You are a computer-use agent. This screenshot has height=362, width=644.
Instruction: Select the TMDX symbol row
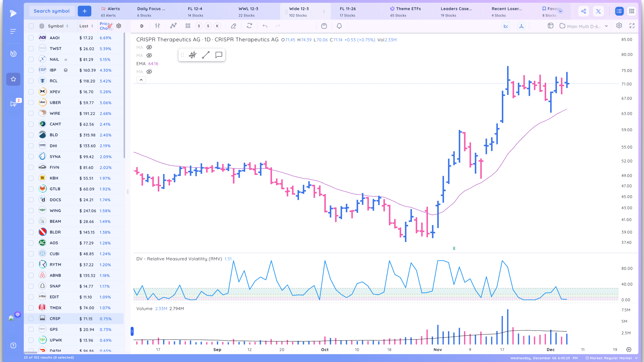74,308
